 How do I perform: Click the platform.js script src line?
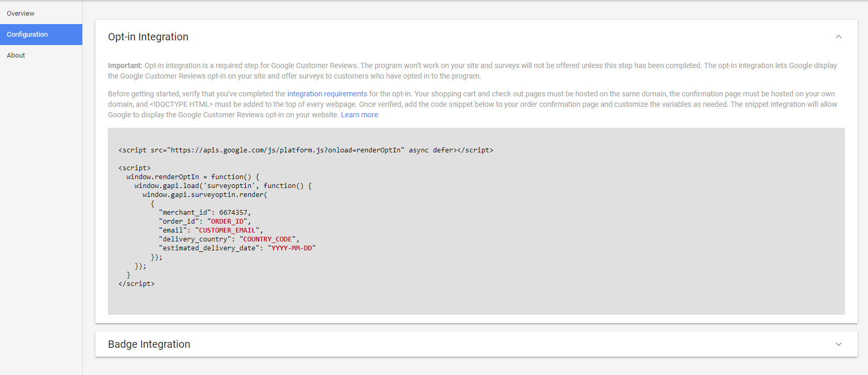pos(306,150)
